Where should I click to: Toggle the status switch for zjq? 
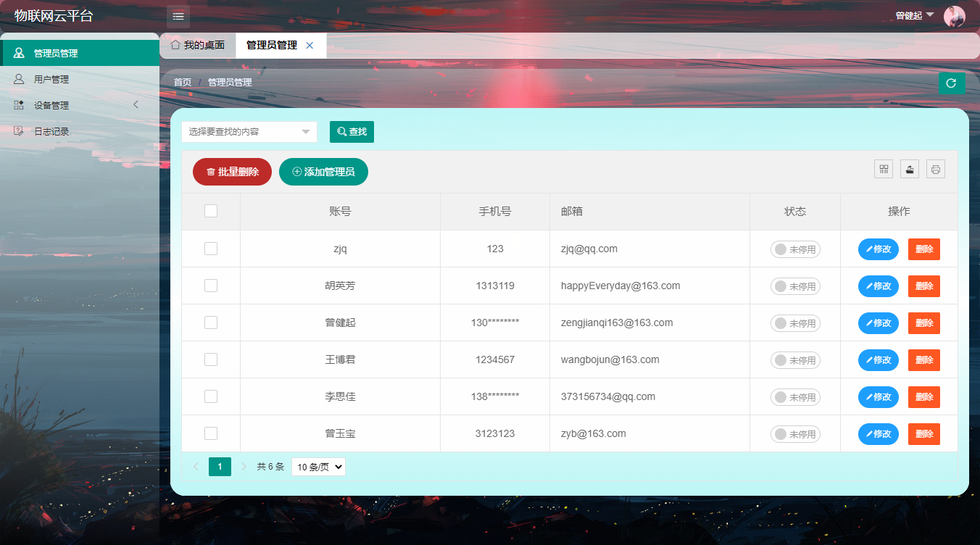click(x=795, y=249)
